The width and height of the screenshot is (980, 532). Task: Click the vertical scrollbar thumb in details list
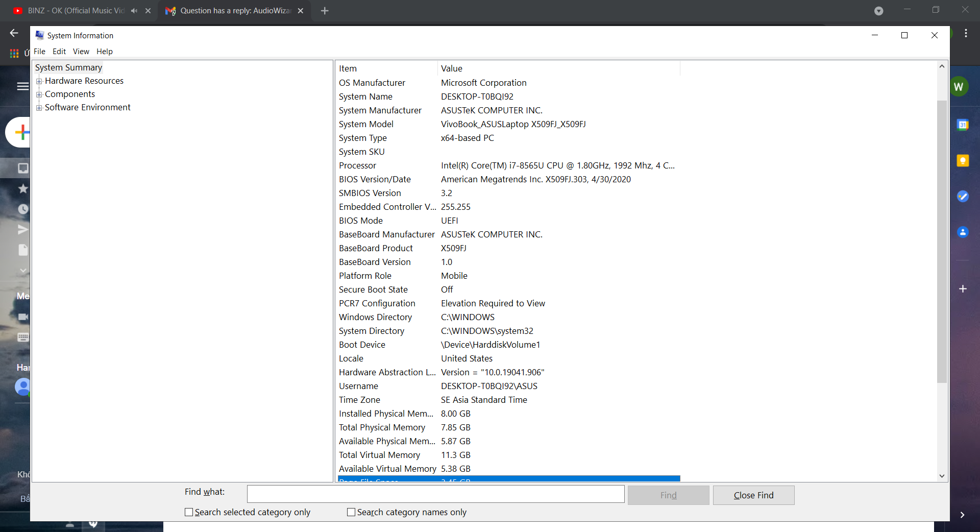(x=942, y=241)
